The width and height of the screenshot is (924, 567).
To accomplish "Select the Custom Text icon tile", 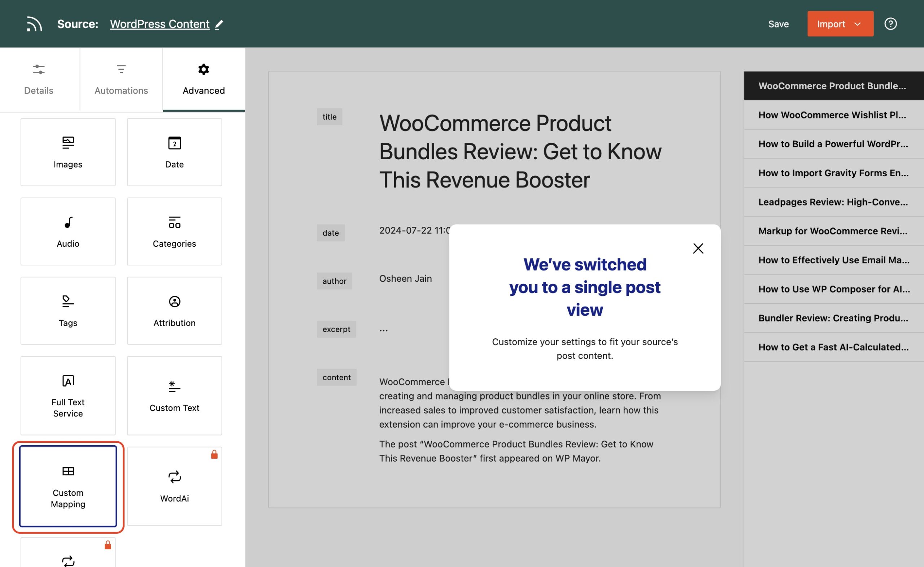I will click(174, 386).
